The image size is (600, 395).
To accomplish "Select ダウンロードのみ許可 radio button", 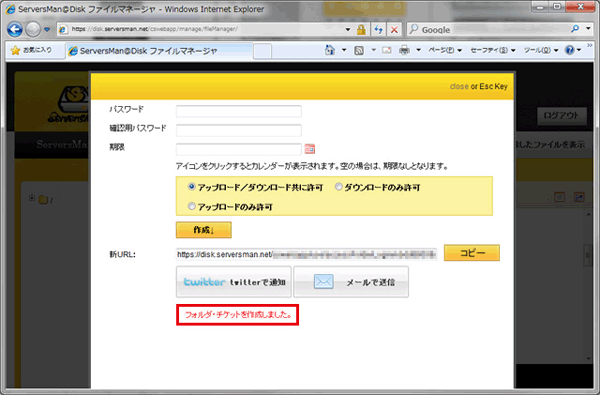I will [x=338, y=187].
